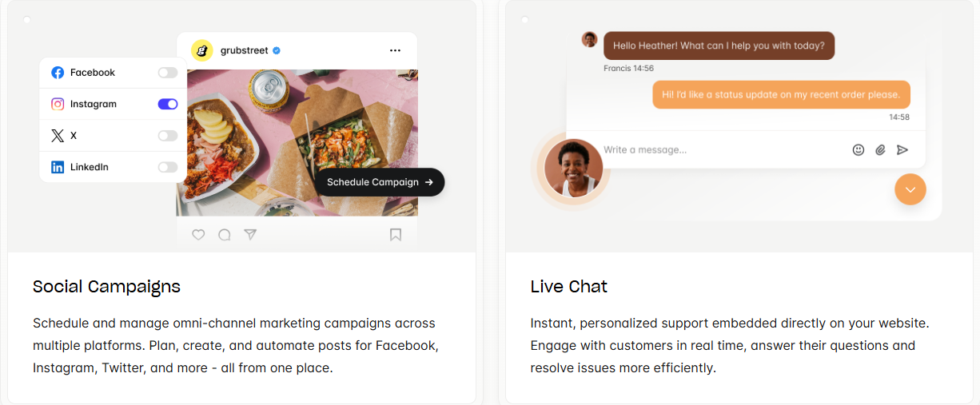Click the Live Chat heading
Screen dimensions: 980x405
[x=569, y=287]
